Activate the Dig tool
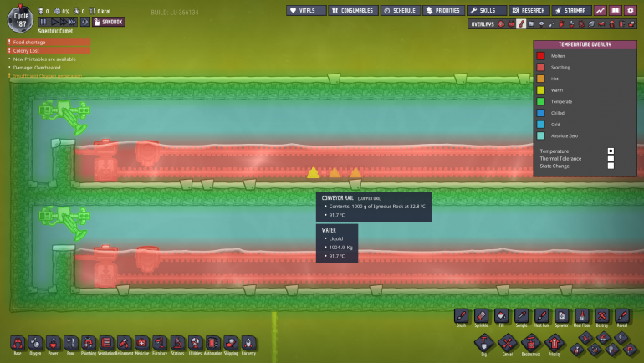This screenshot has height=363, width=644. pyautogui.click(x=483, y=342)
